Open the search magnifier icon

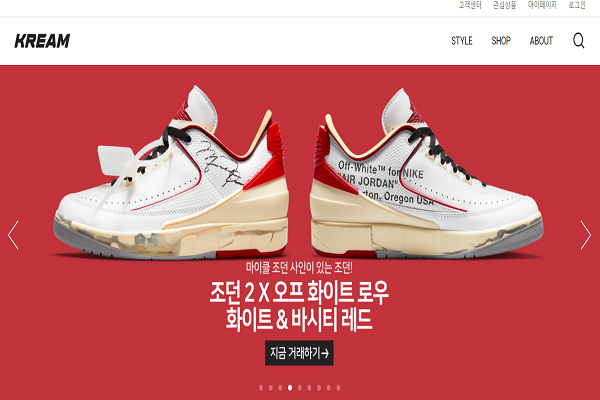[579, 40]
